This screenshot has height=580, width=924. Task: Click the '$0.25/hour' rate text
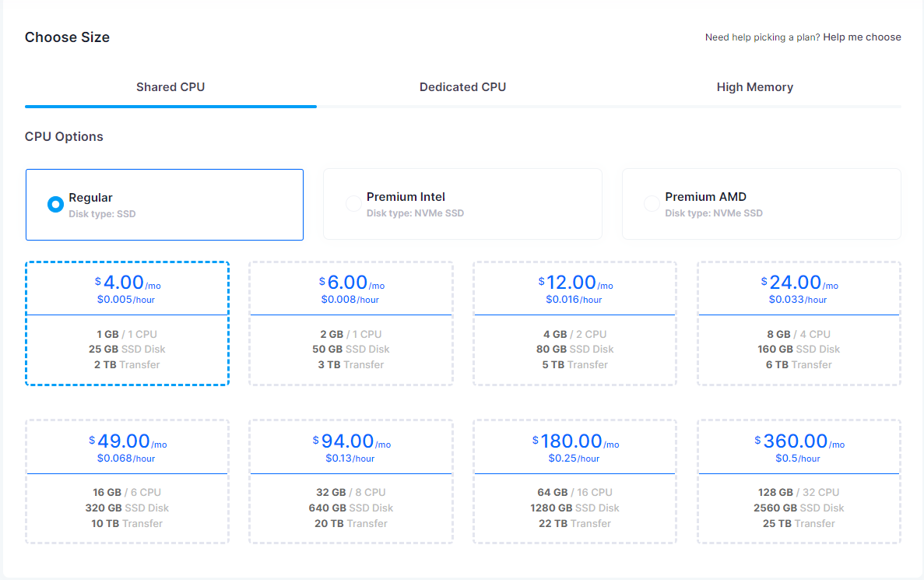point(574,459)
